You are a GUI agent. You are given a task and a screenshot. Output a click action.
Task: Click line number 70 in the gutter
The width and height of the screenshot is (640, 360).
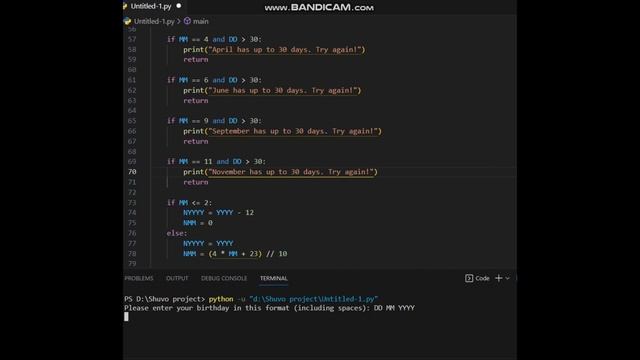pos(132,172)
